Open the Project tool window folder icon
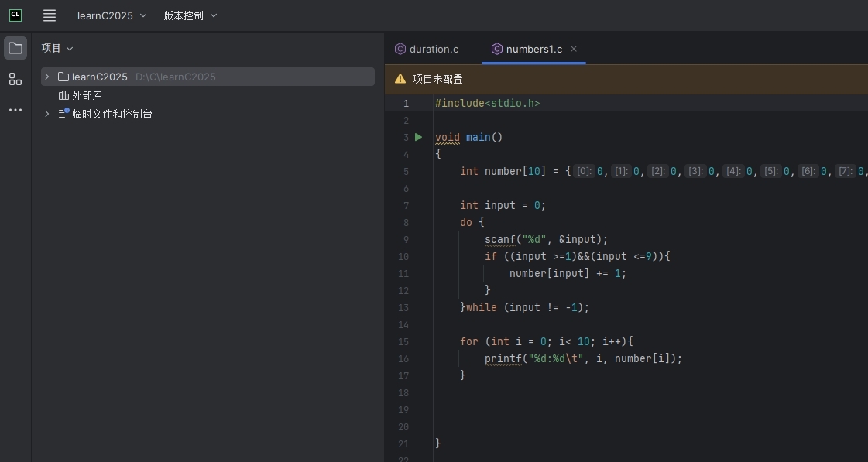 coord(15,48)
